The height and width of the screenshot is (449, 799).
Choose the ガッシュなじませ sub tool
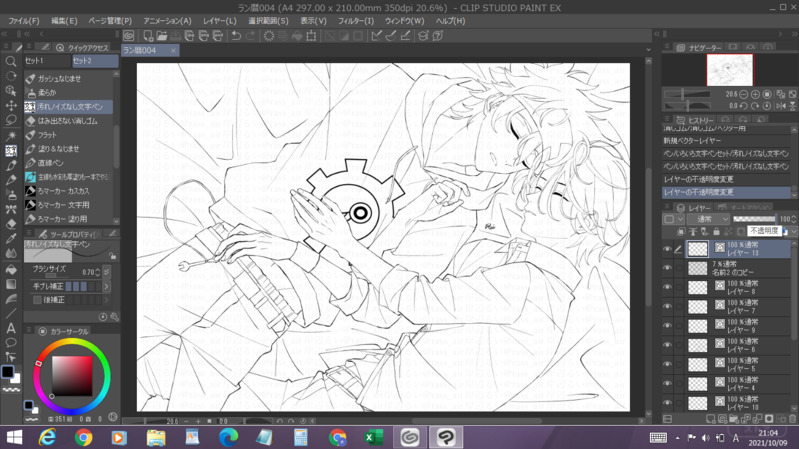point(68,78)
